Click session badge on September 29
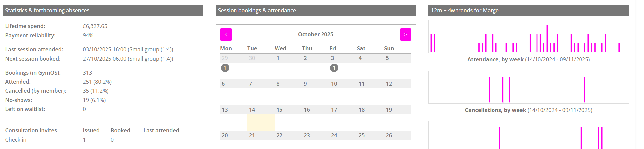 tap(225, 68)
